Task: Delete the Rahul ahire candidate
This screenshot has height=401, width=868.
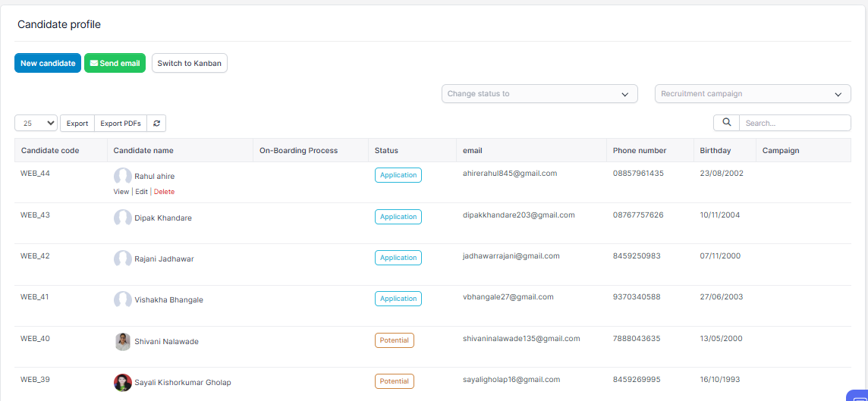Action: (164, 192)
